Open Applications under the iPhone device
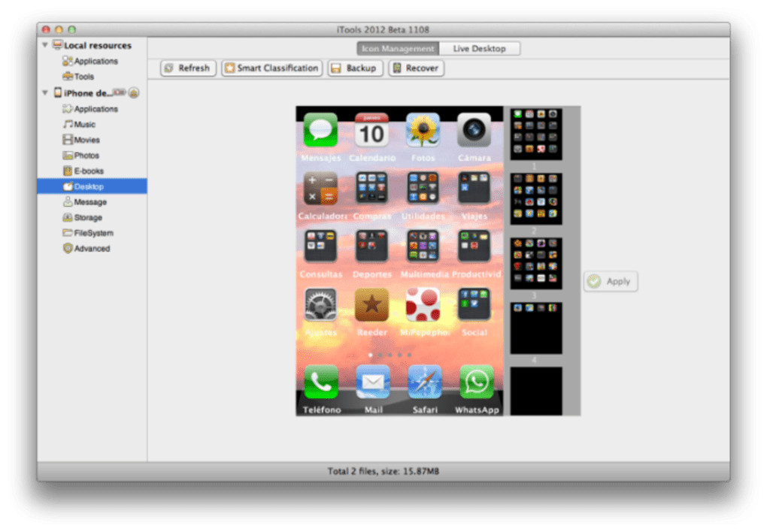 (90, 108)
